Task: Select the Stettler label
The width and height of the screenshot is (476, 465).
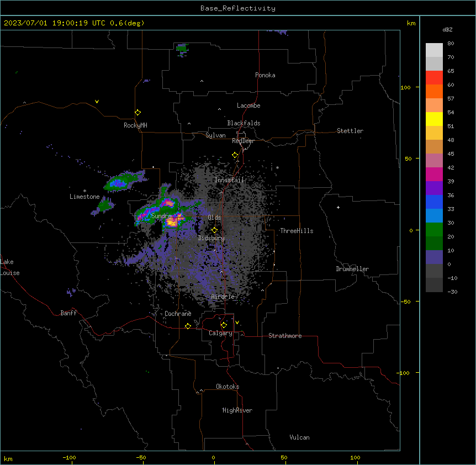Action: click(x=350, y=131)
